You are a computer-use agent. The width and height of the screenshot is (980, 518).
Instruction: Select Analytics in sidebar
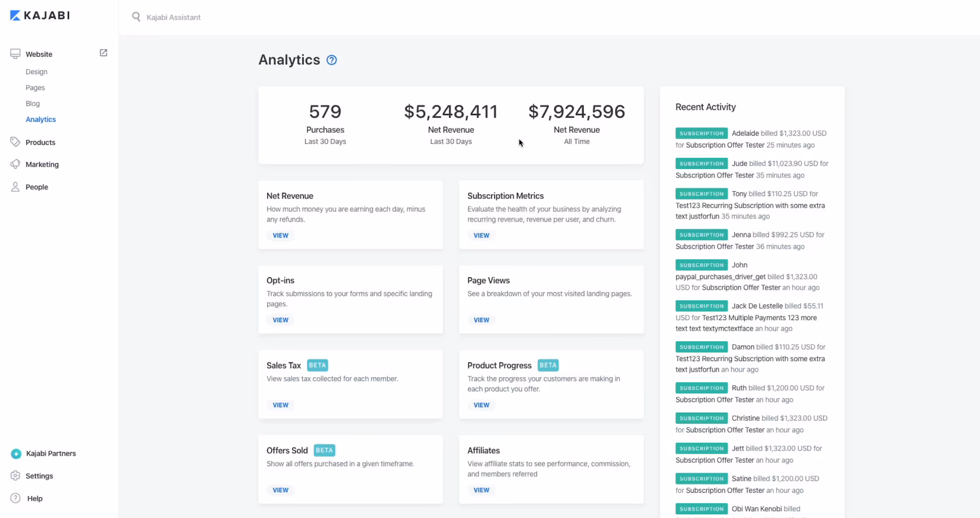point(40,119)
